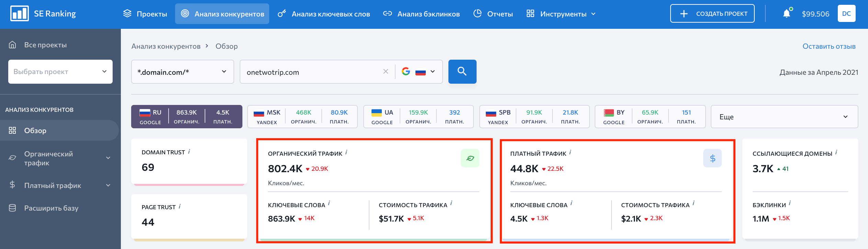Show info for Органический трафик heading
This screenshot has width=868, height=249.
pos(346,152)
